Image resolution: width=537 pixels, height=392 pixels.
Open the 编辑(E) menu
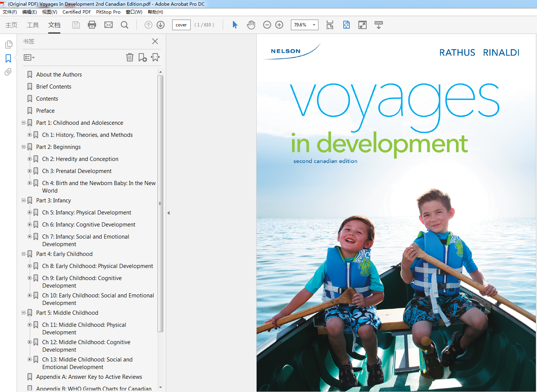[x=29, y=12]
